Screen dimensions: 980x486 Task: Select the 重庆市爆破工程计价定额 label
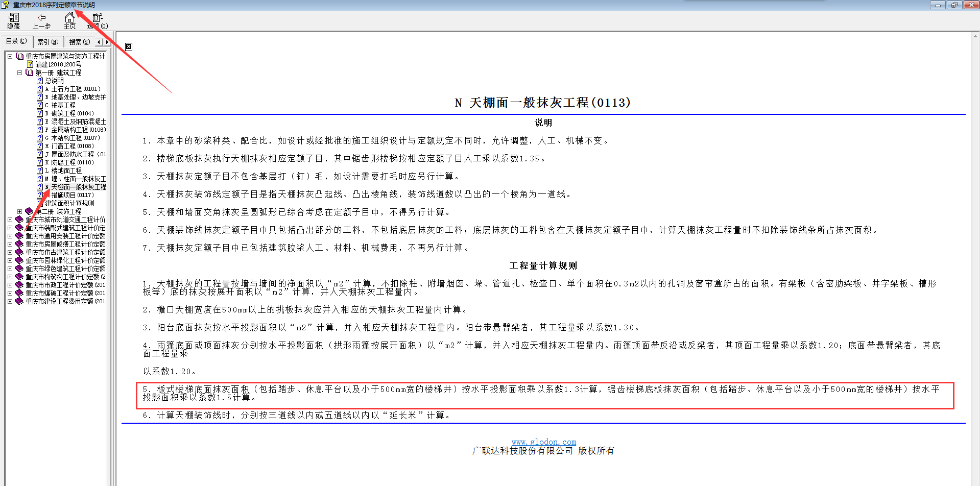[66, 293]
